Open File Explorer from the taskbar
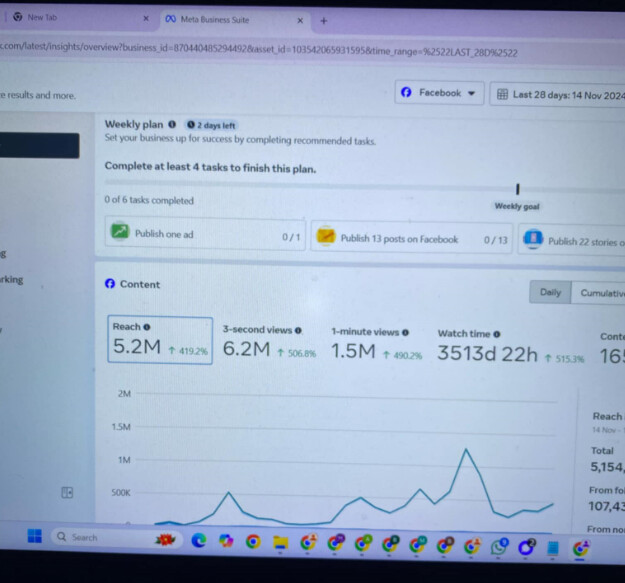625x583 pixels. click(x=280, y=542)
